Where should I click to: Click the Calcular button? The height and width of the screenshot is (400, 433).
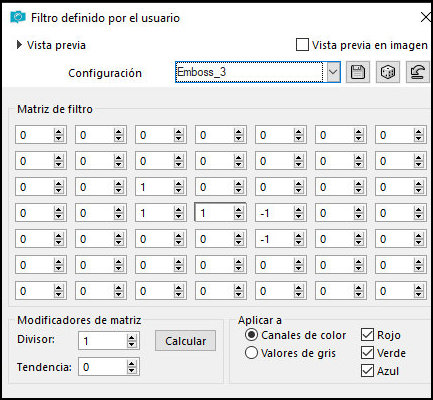point(185,341)
